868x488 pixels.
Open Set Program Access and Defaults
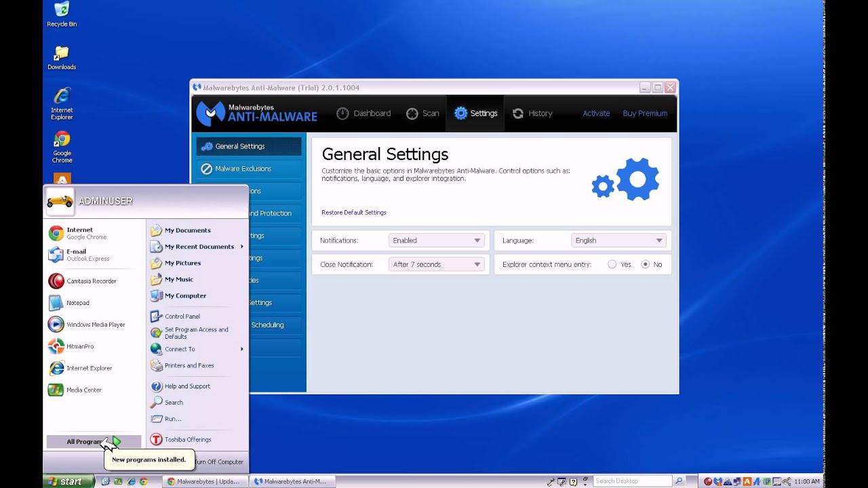197,333
